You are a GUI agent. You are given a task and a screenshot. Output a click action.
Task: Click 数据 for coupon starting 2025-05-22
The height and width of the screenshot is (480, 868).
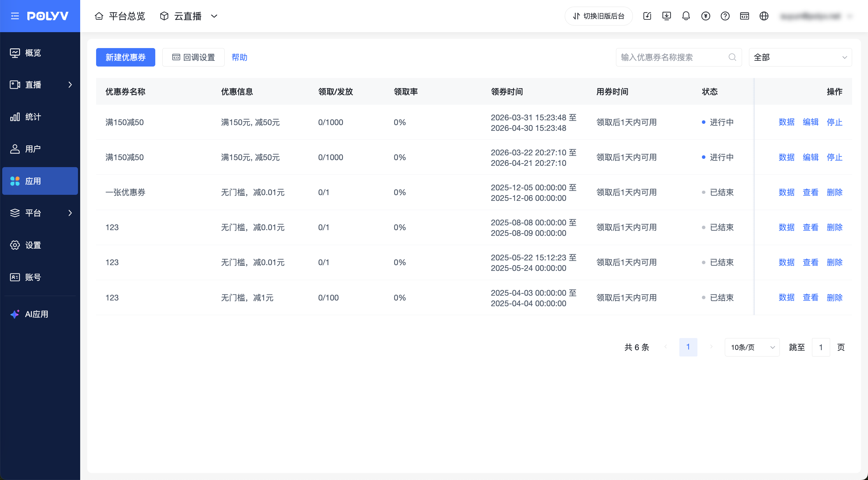click(787, 262)
